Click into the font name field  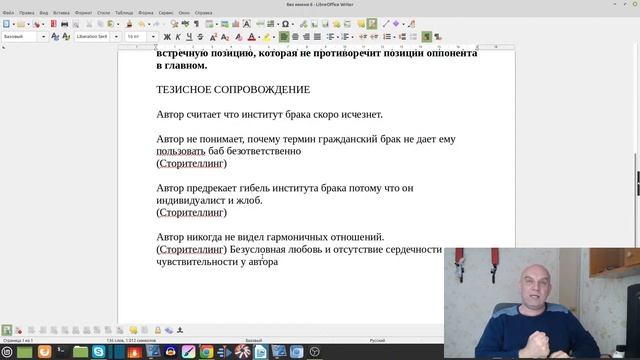point(93,37)
